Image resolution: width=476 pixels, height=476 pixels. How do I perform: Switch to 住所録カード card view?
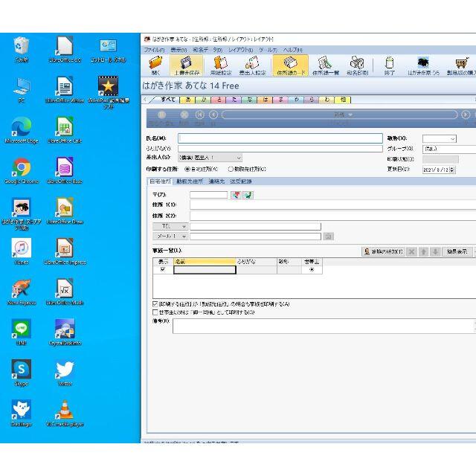[x=291, y=65]
